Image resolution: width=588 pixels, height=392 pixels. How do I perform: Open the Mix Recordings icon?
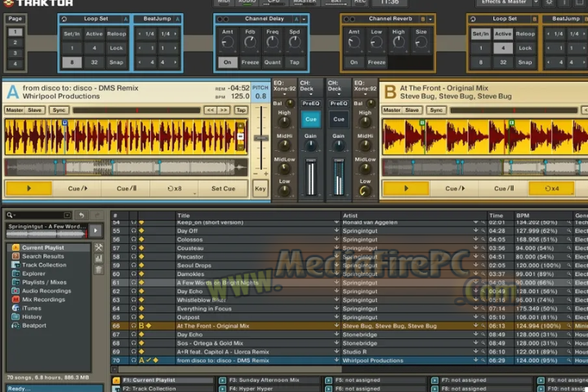(x=16, y=300)
